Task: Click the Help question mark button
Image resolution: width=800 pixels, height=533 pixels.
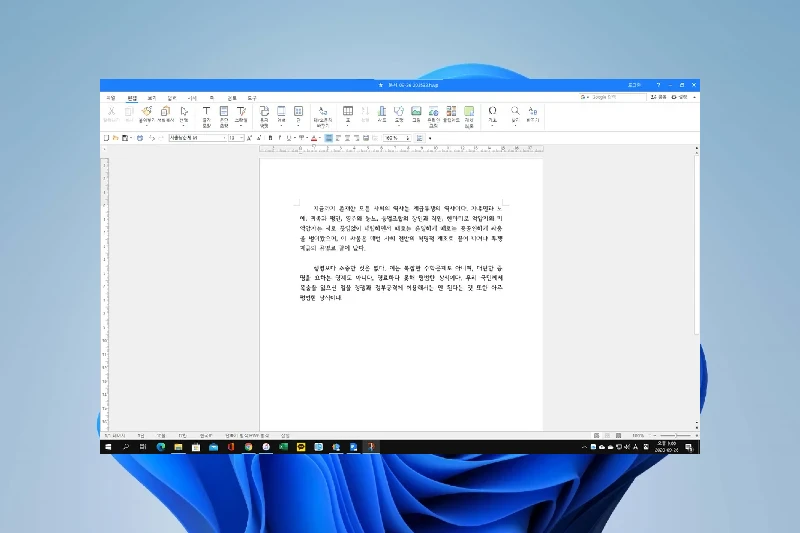Action: point(658,85)
